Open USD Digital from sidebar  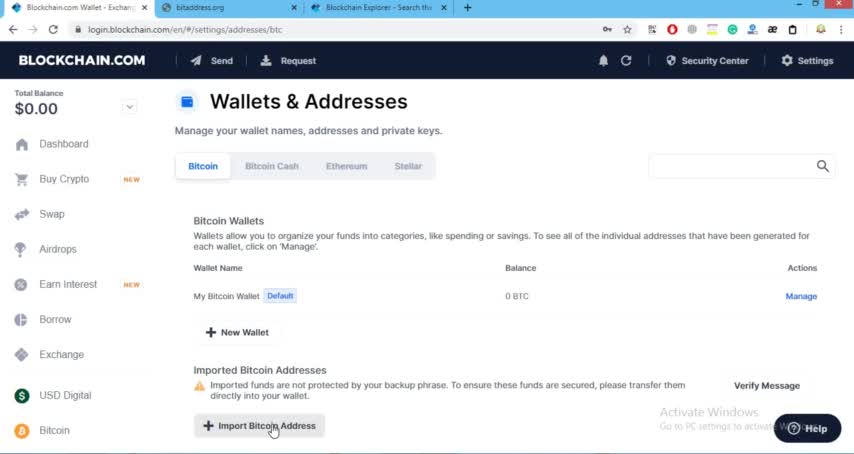coord(65,396)
